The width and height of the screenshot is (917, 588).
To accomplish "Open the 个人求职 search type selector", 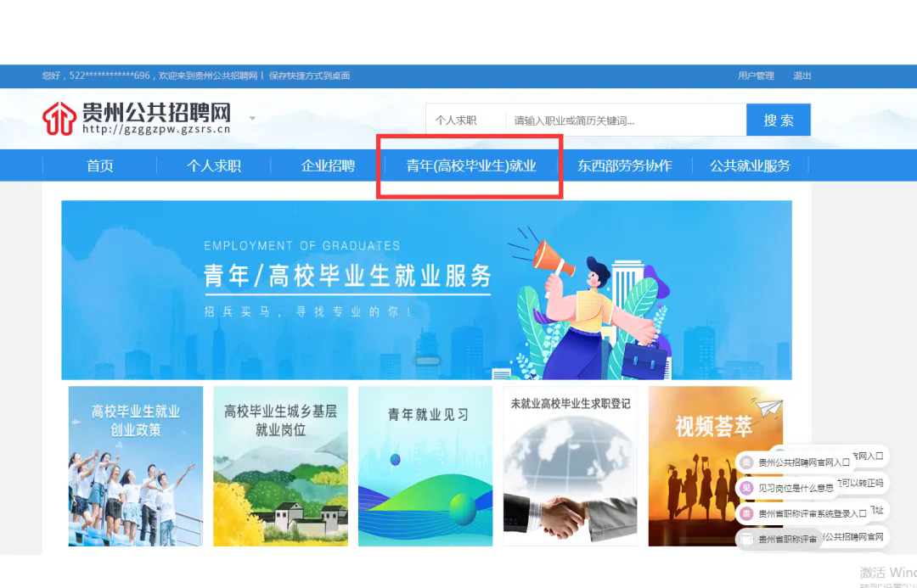I will (x=456, y=120).
